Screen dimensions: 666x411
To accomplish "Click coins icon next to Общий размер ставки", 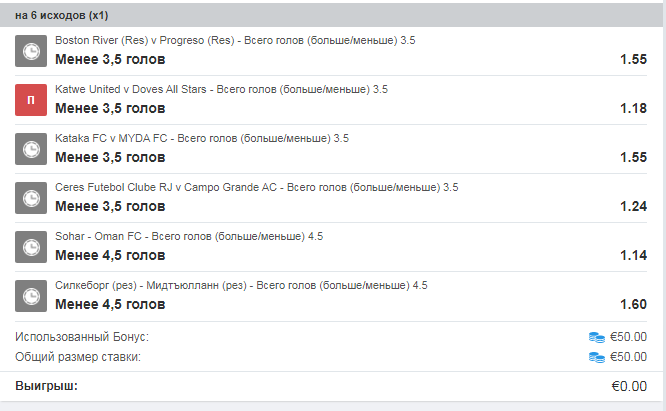I will (597, 356).
